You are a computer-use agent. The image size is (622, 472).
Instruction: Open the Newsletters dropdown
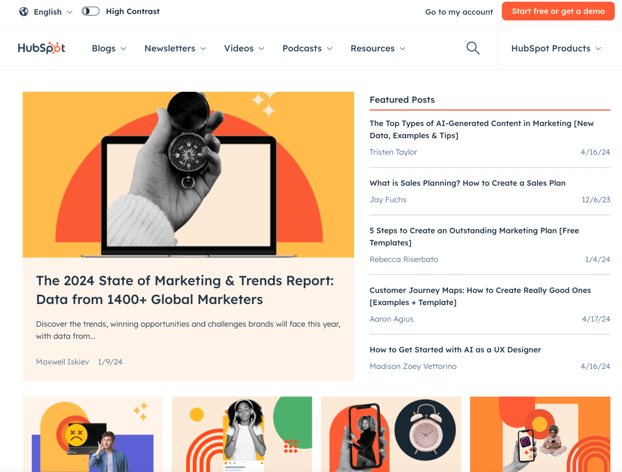[x=175, y=48]
